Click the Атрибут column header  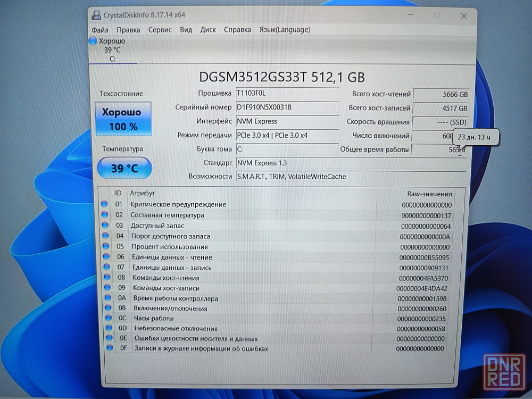[x=143, y=194]
